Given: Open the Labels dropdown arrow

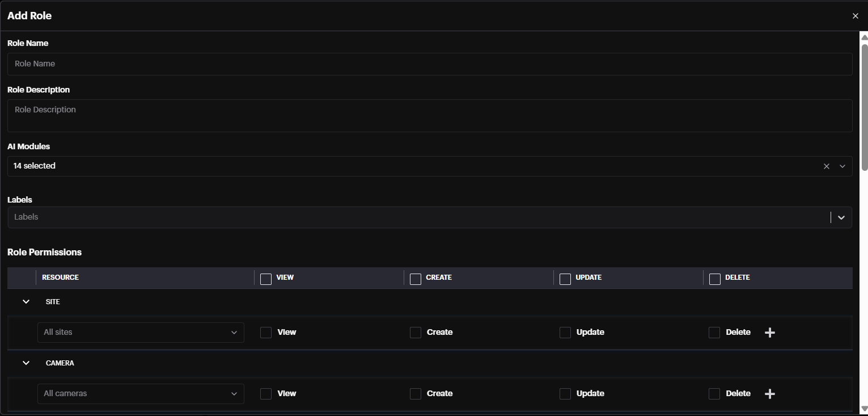Looking at the screenshot, I should click(841, 217).
